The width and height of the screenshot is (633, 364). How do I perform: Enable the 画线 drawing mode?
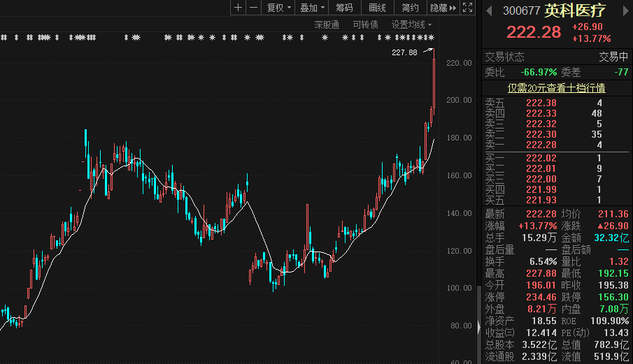pyautogui.click(x=377, y=8)
